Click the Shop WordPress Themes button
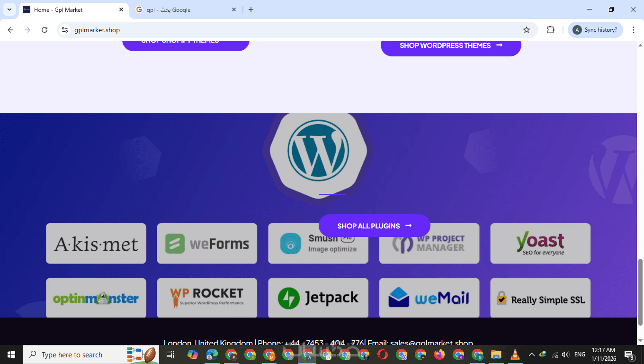 451,45
